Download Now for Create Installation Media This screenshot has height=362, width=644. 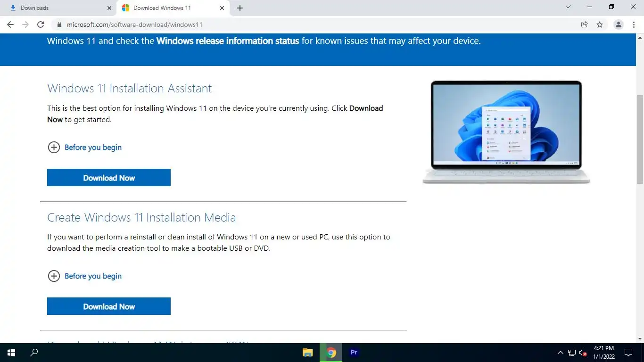coord(109,306)
